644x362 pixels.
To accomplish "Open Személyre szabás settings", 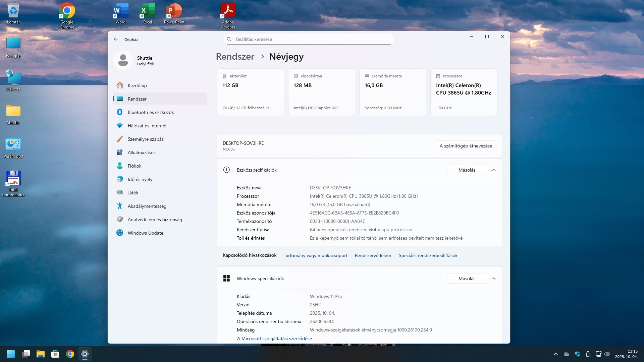I will tap(145, 139).
